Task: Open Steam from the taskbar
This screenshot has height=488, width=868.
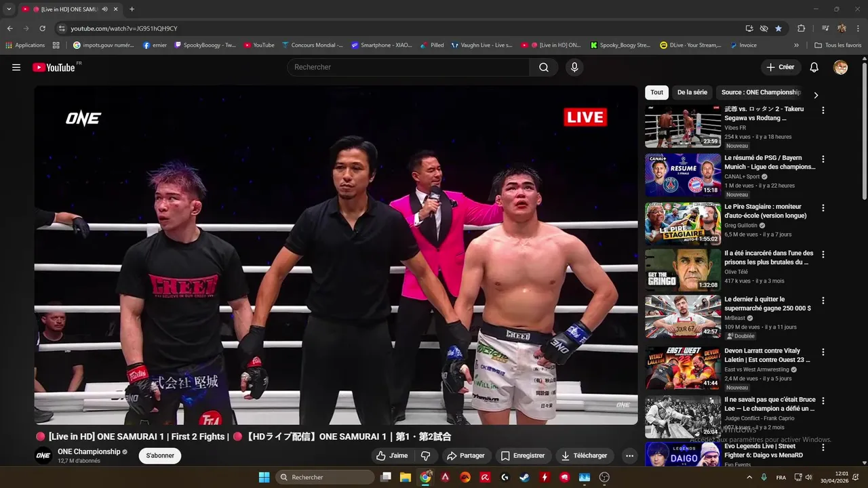Action: [x=525, y=477]
